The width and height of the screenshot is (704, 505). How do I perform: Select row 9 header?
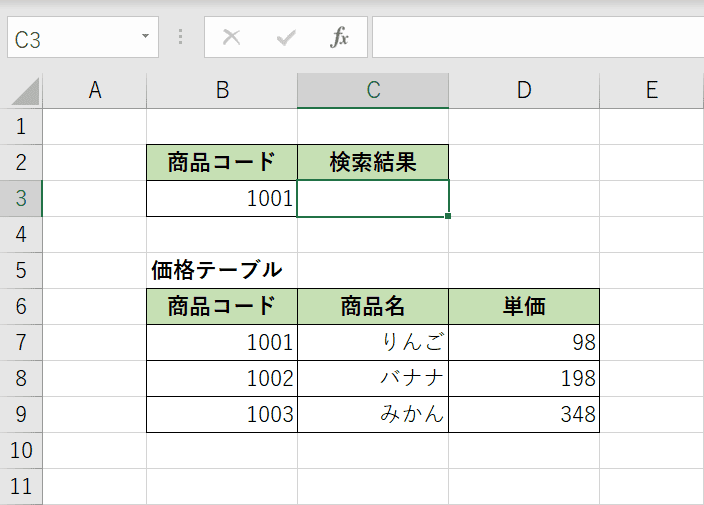(x=21, y=414)
